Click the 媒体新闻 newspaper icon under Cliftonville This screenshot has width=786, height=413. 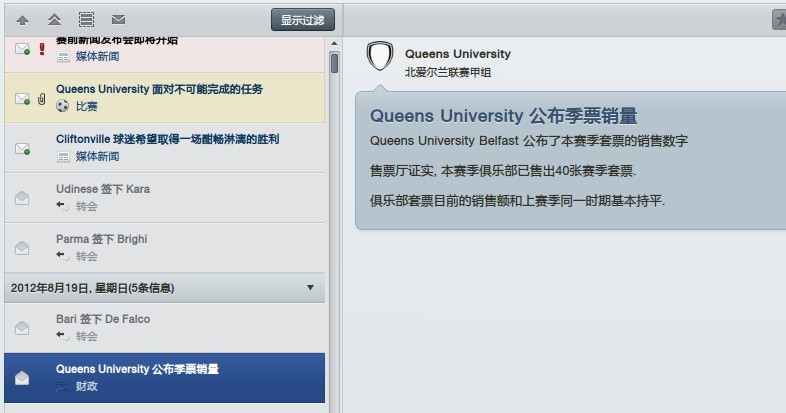click(x=63, y=157)
